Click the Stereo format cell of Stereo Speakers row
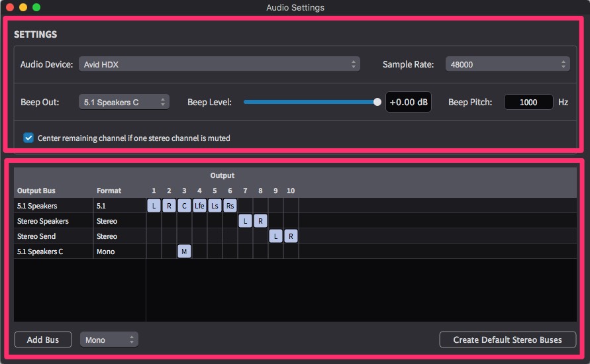Screen dimensions: 590x364 click(120, 221)
